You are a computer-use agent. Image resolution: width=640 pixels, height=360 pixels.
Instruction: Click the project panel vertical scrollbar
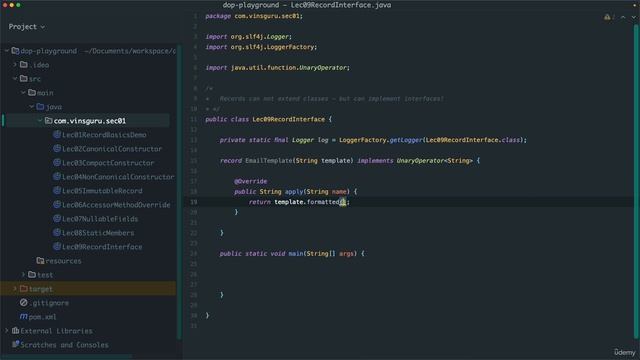pos(179,192)
